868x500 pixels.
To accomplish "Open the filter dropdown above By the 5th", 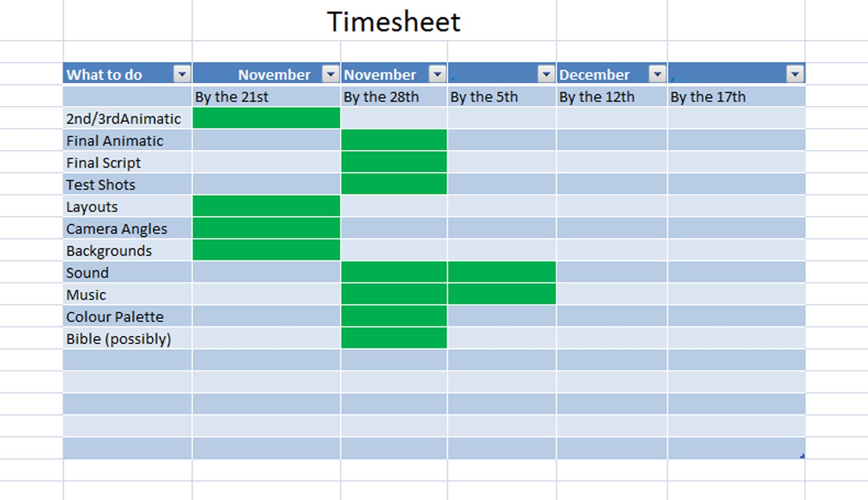I will 545,74.
